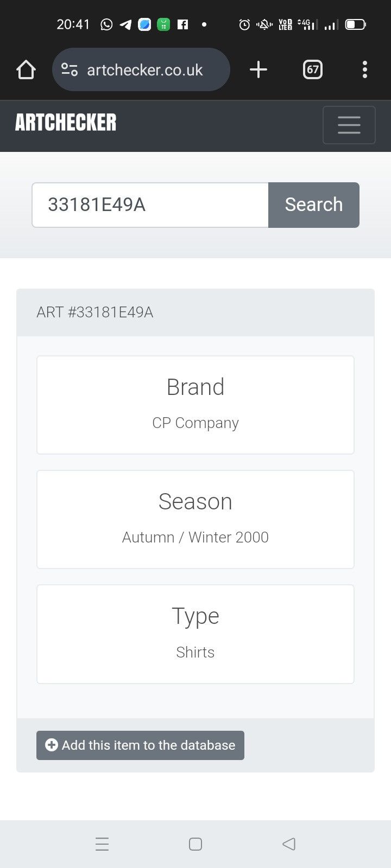Screen dimensions: 391x868
Task: Tap the Android recent apps icon
Action: click(x=102, y=844)
